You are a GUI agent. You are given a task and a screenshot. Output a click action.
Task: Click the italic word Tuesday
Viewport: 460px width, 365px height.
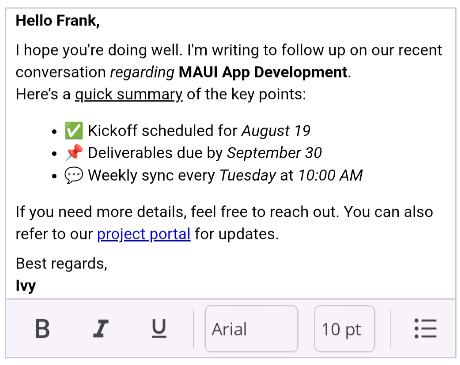pyautogui.click(x=248, y=175)
